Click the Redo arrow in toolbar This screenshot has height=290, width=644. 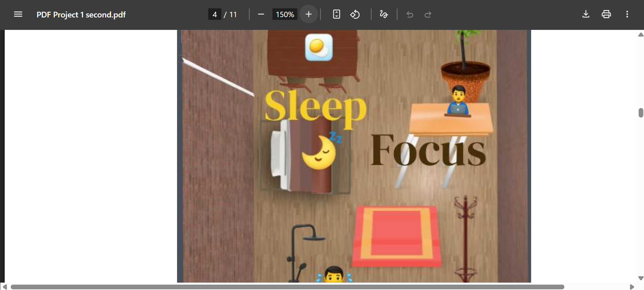(428, 14)
